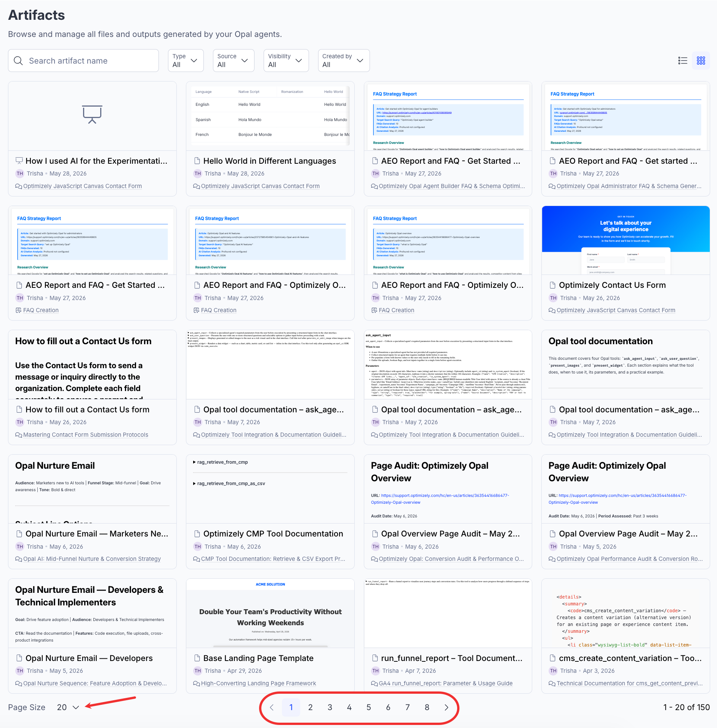Open the Type filter dropdown
The image size is (717, 728).
tap(186, 61)
